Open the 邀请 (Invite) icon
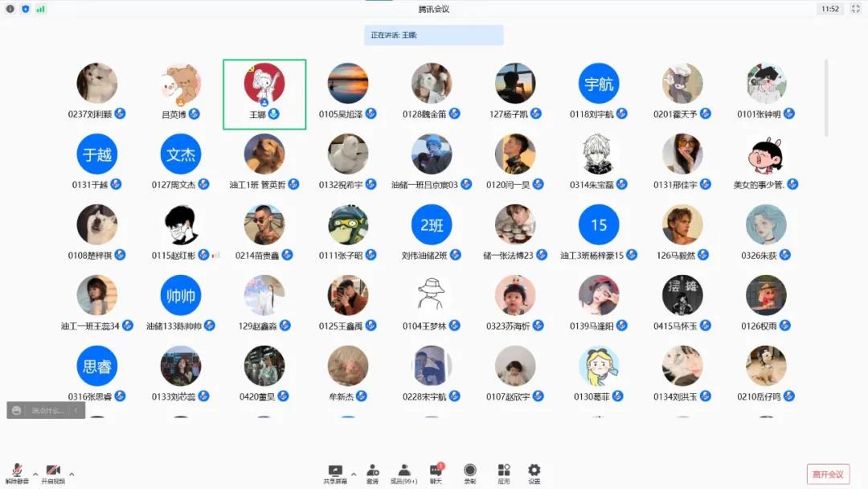Viewport: 868px width, 489px height. pos(373,472)
